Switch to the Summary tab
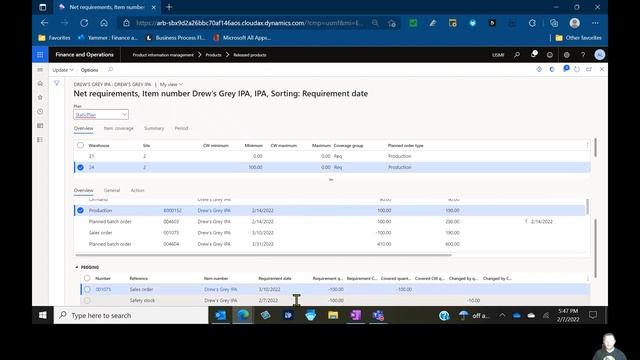The width and height of the screenshot is (640, 360). [x=154, y=128]
